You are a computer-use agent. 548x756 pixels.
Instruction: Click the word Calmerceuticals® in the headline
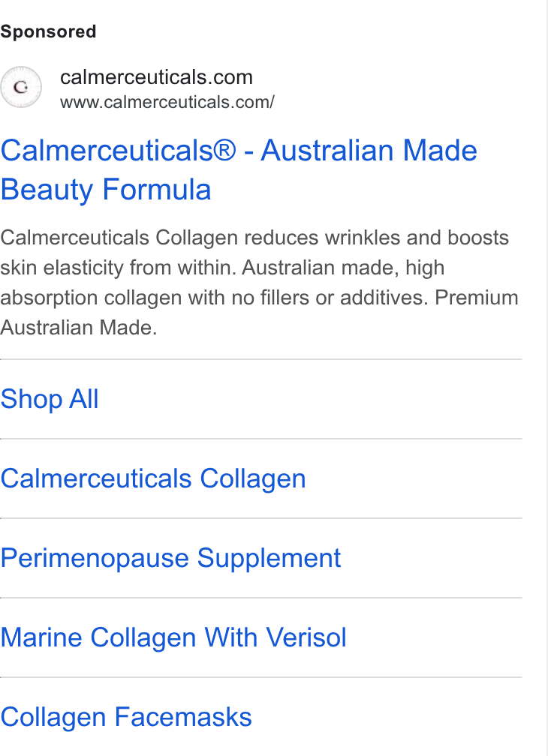point(118,151)
